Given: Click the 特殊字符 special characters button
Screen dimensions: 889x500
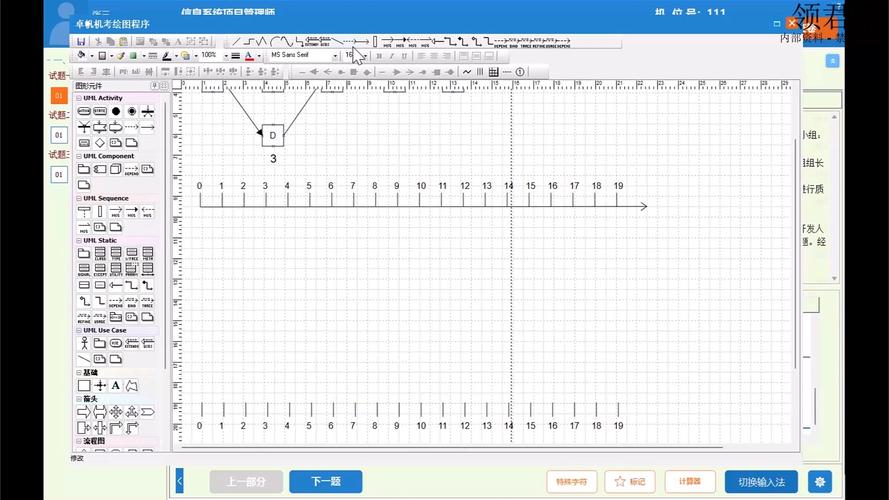Looking at the screenshot, I should [x=572, y=481].
